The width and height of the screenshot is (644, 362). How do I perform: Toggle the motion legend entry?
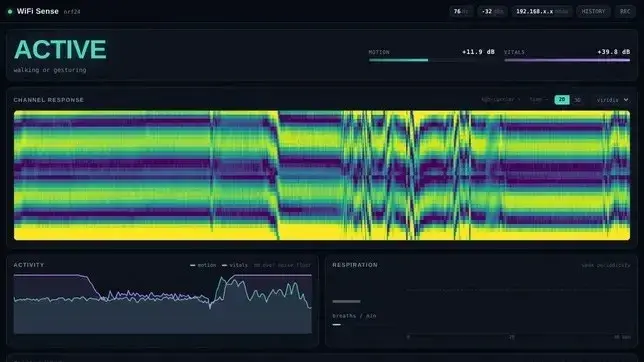203,265
